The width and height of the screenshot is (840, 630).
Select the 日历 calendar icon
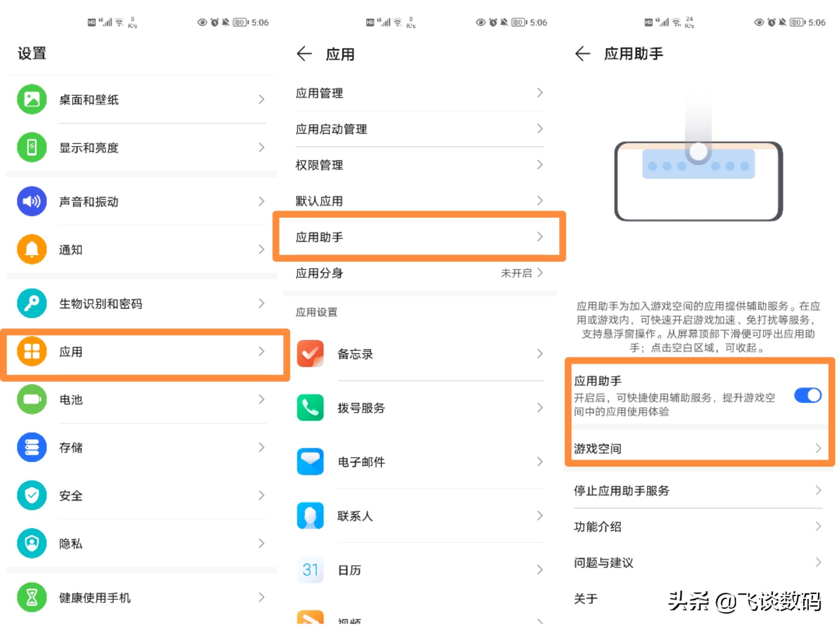click(310, 570)
